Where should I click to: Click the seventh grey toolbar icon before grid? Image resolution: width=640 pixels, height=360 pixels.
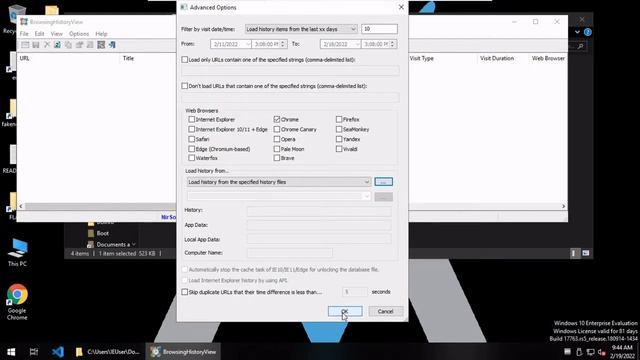[90, 45]
